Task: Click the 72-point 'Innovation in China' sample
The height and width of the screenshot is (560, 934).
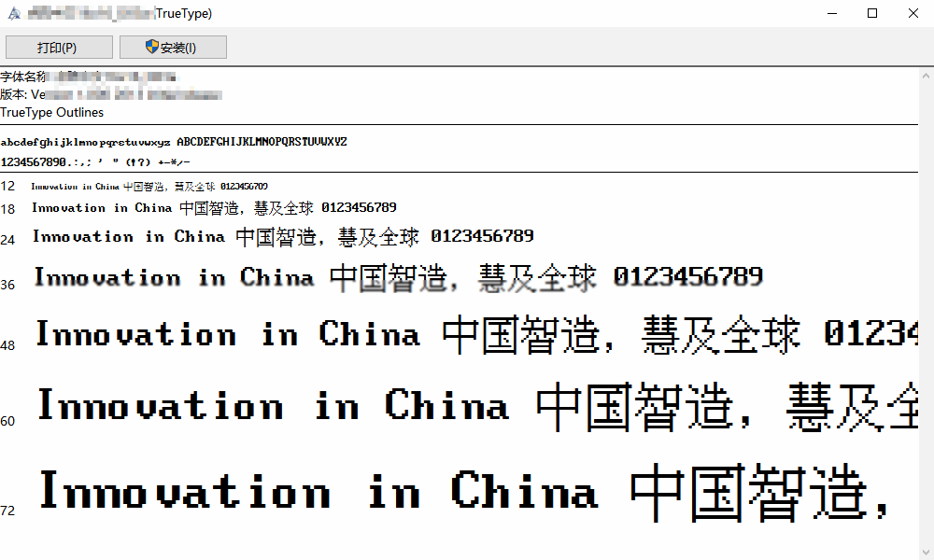Action: pos(318,490)
